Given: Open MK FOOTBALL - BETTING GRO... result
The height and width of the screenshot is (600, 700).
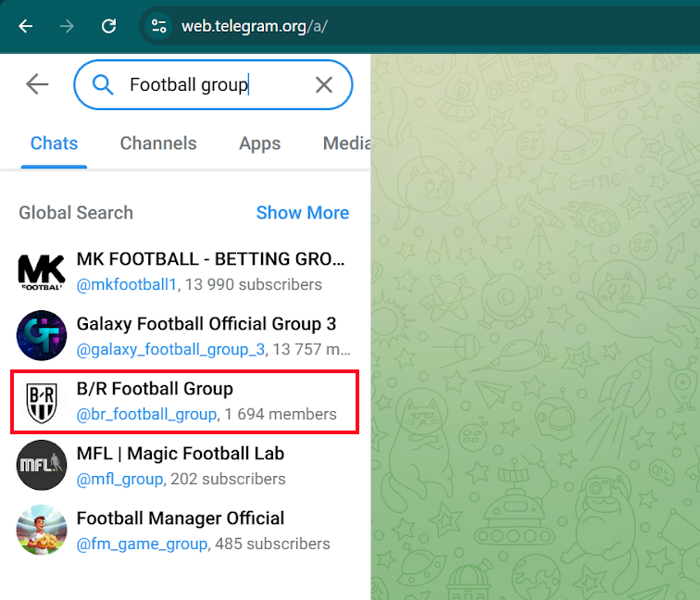Looking at the screenshot, I should 185,271.
